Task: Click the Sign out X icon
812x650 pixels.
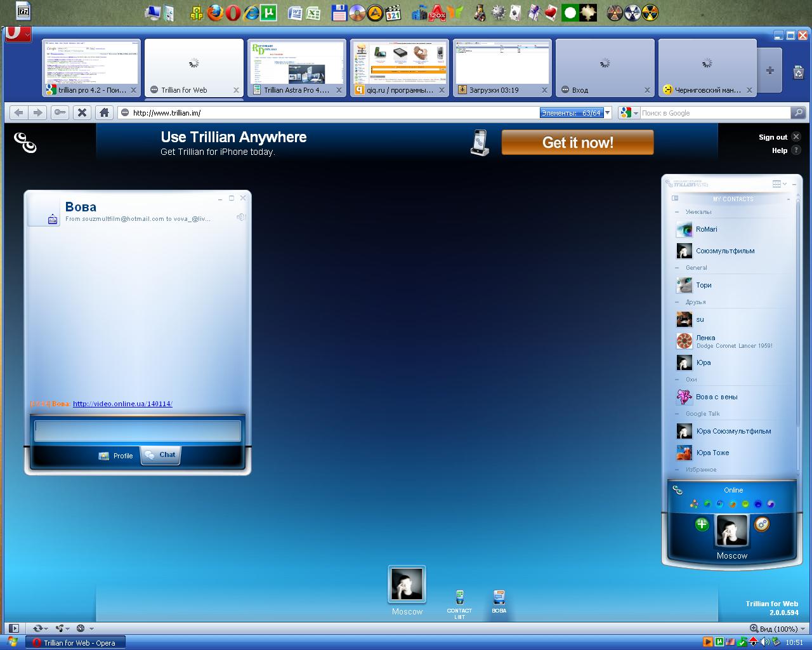Action: click(x=796, y=136)
